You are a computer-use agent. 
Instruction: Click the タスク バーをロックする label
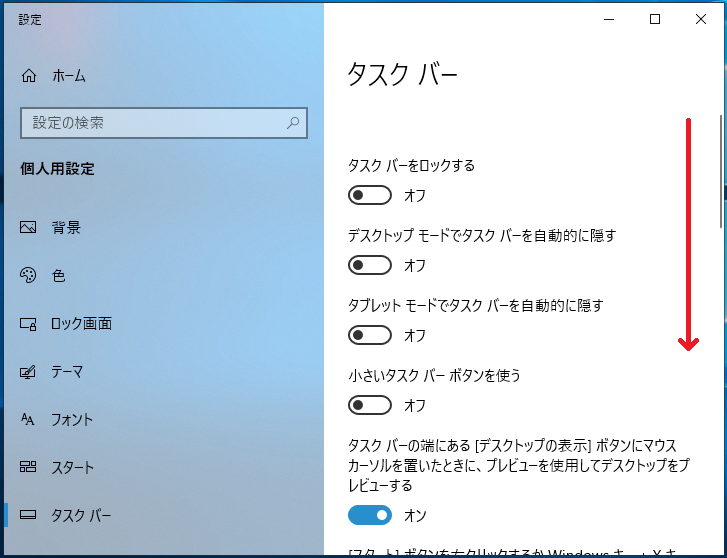click(411, 166)
